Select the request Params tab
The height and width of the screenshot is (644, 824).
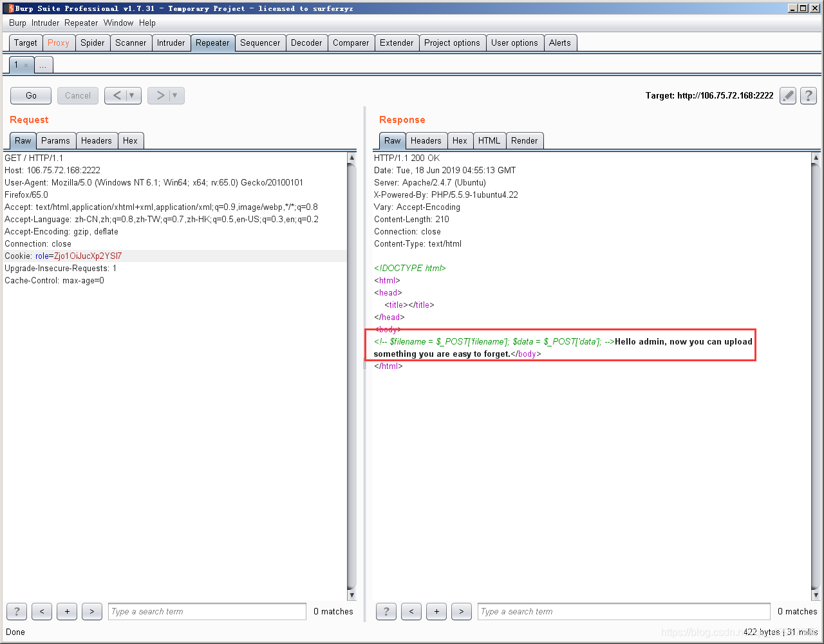click(x=55, y=140)
